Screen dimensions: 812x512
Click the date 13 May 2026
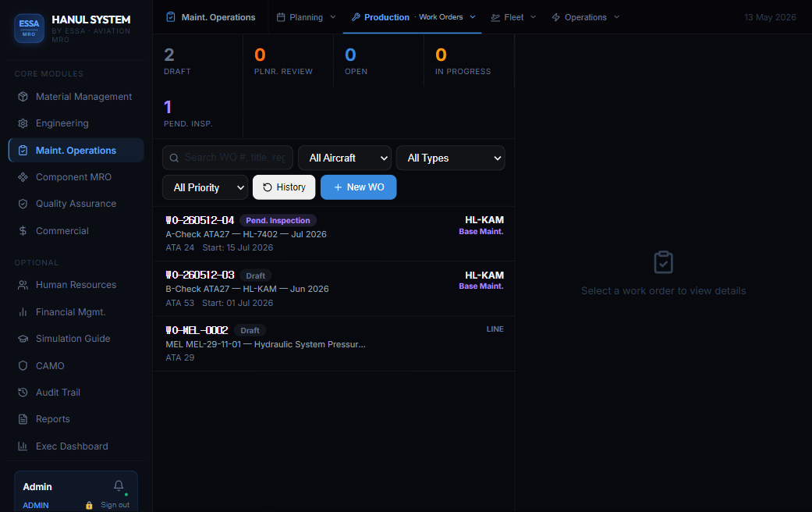click(770, 17)
